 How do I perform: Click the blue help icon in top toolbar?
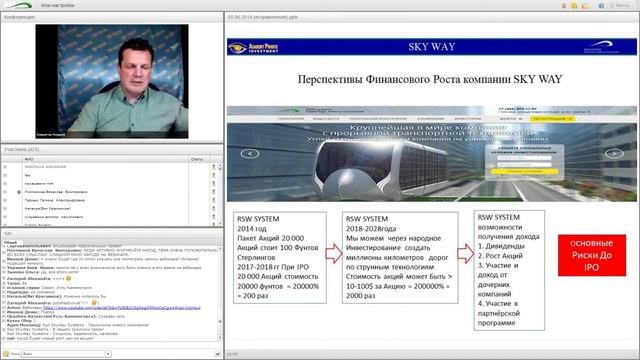(601, 6)
